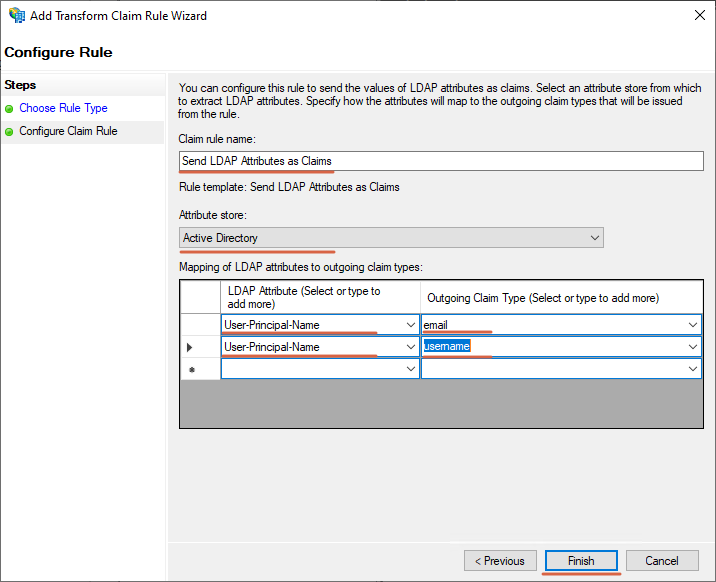This screenshot has width=716, height=582.
Task: Click the wizard icon in the title bar
Action: pos(17,15)
